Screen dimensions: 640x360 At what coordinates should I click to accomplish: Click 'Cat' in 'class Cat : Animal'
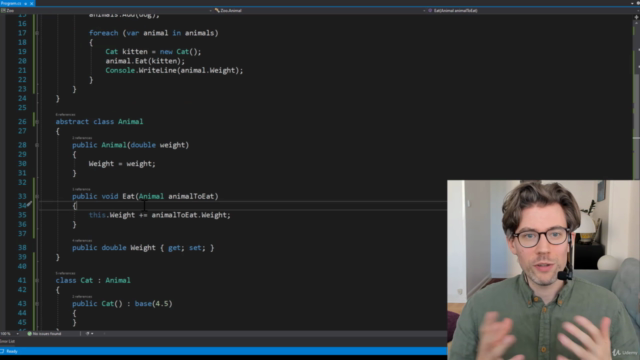click(87, 280)
